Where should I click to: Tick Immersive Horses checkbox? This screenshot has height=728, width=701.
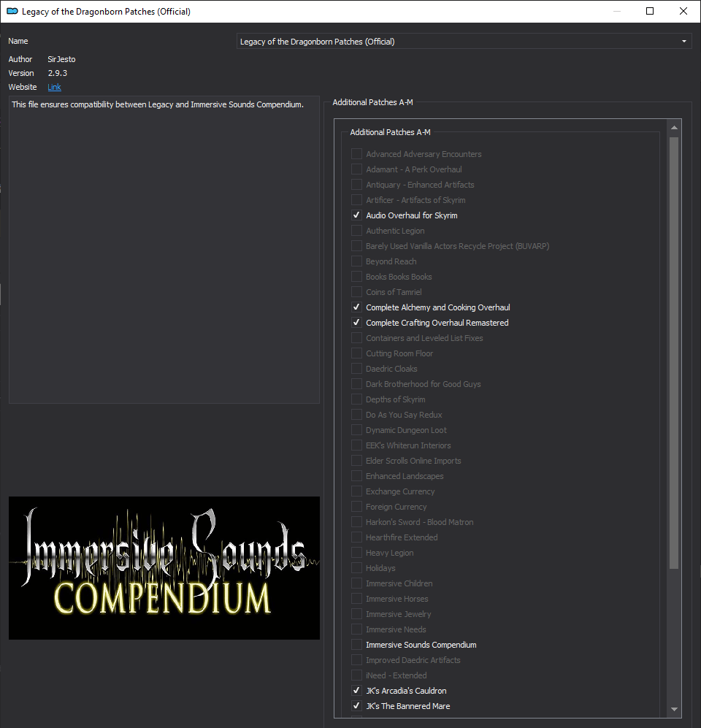(x=356, y=599)
